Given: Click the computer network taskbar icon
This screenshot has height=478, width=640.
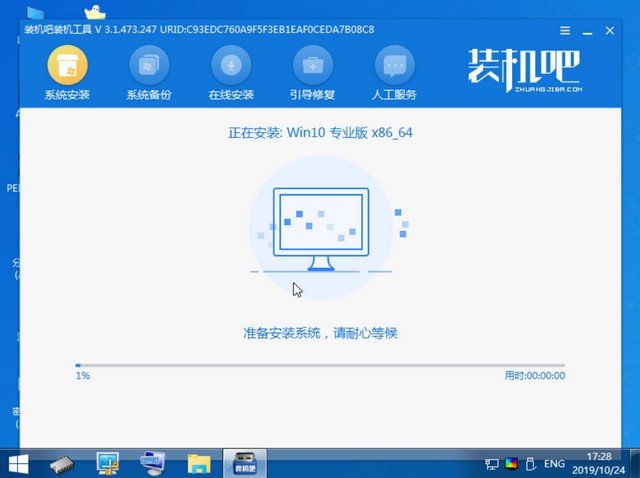Looking at the screenshot, I should (153, 463).
